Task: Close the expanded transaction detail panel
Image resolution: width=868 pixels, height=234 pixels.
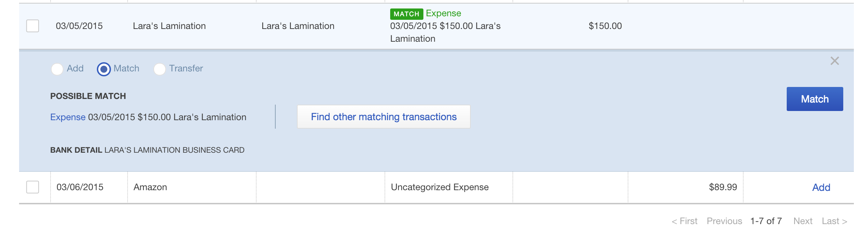Action: (834, 61)
